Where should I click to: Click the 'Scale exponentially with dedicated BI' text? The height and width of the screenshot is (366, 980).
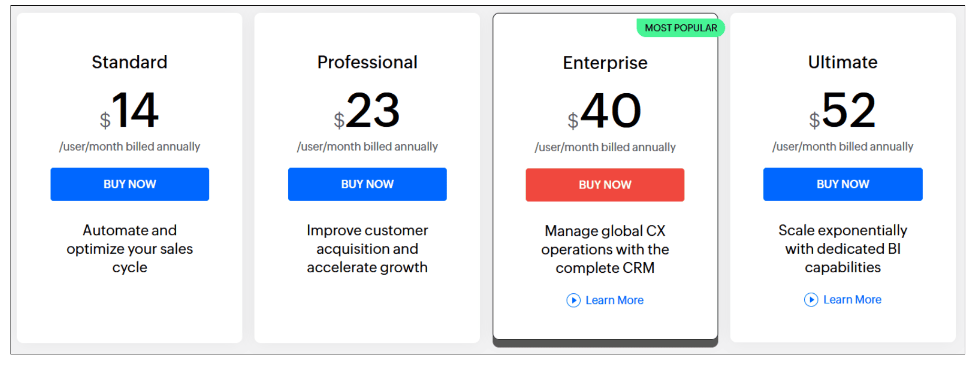click(843, 249)
